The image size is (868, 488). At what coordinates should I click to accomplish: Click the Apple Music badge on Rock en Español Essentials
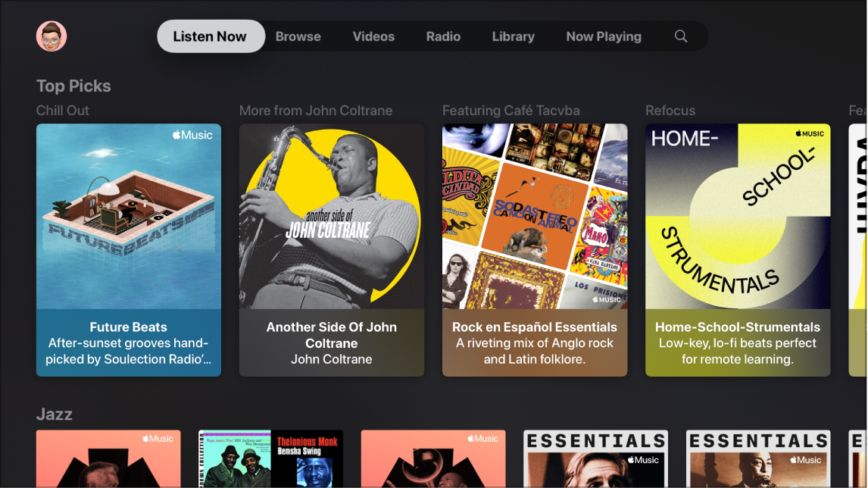coord(605,299)
